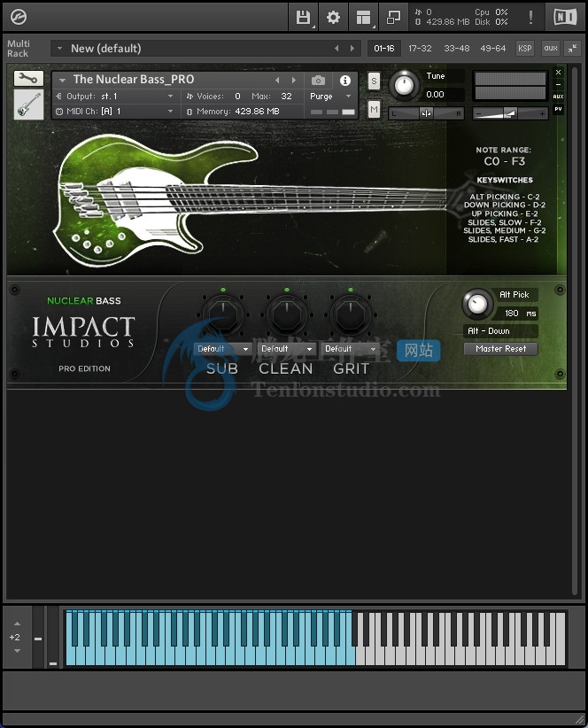Viewport: 588px width, 728px height.
Task: Click the NI logo icon
Action: point(565,17)
